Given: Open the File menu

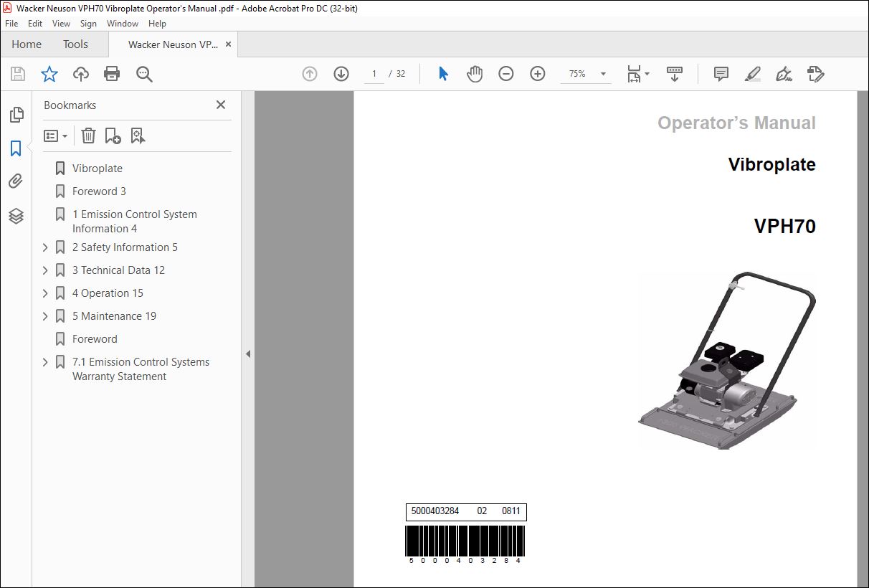Looking at the screenshot, I should [x=11, y=24].
